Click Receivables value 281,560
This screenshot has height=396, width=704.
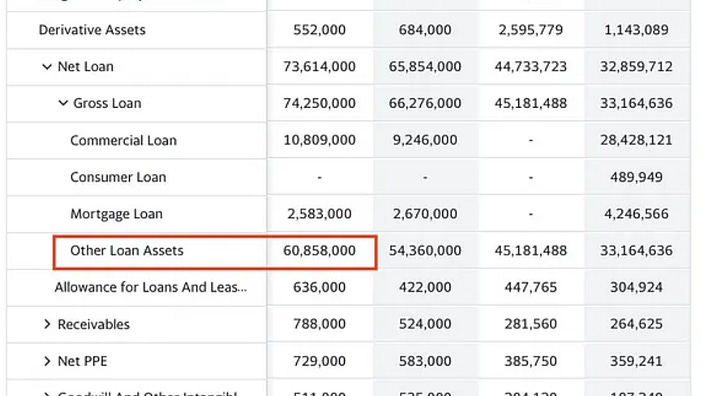click(531, 324)
